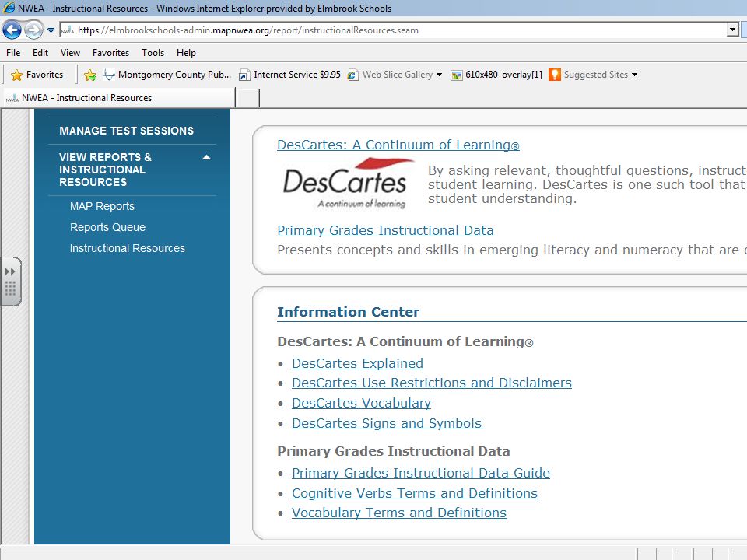Image resolution: width=747 pixels, height=560 pixels.
Task: Open the DesCartes Vocabulary link
Action: 361,403
